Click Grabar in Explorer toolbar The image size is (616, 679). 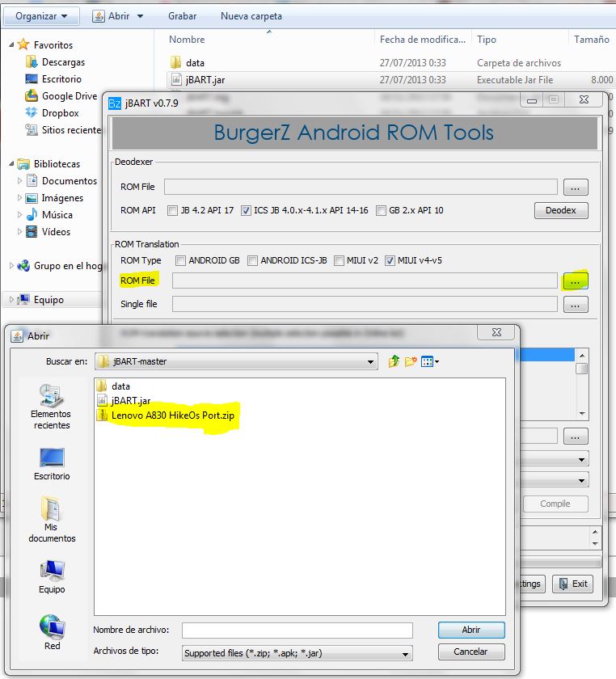[183, 16]
